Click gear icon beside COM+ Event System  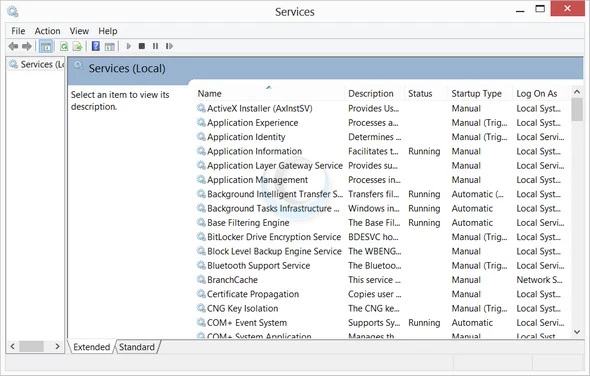coord(201,323)
